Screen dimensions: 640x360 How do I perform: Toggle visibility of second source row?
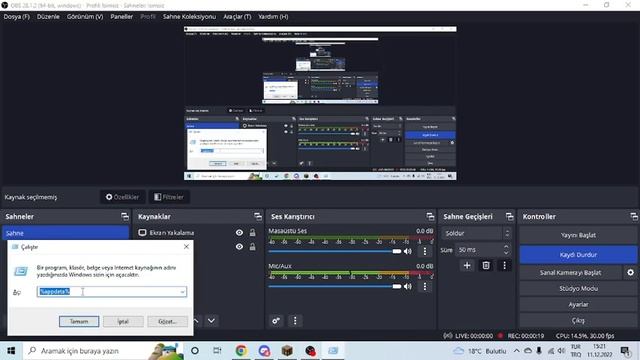click(239, 247)
